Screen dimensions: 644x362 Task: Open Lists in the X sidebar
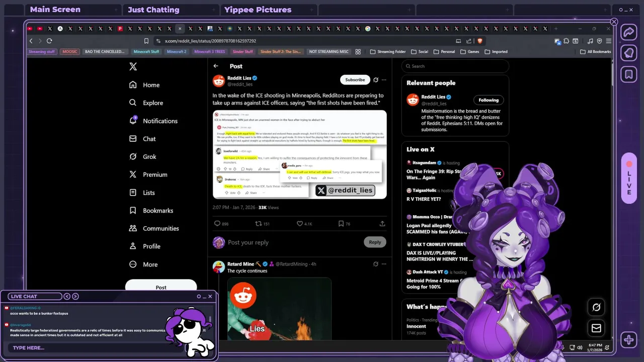tap(142, 193)
